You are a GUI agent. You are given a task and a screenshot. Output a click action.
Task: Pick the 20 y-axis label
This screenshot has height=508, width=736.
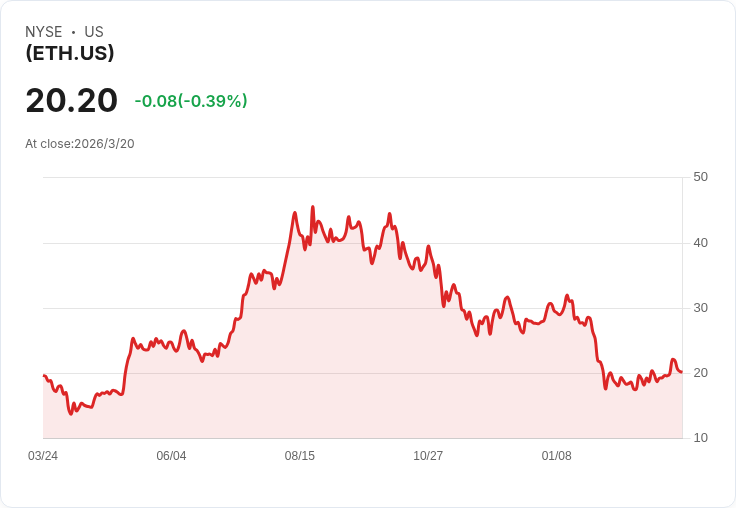700,372
